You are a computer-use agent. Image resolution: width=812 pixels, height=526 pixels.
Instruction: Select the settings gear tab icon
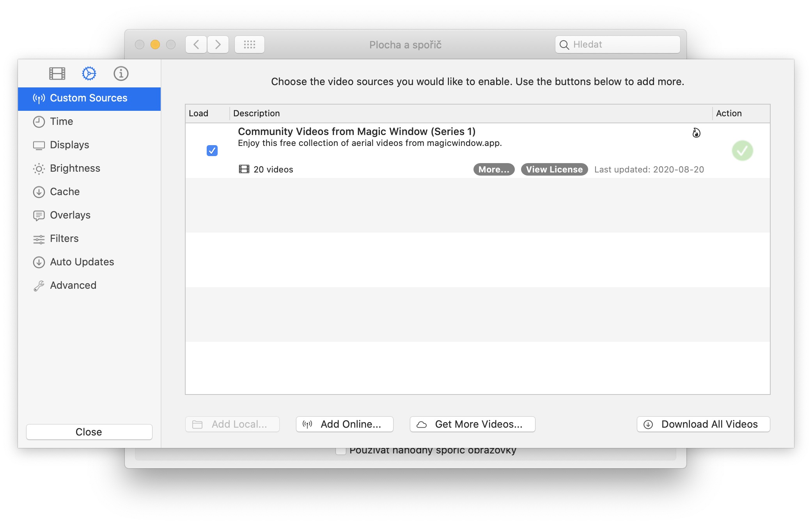89,73
